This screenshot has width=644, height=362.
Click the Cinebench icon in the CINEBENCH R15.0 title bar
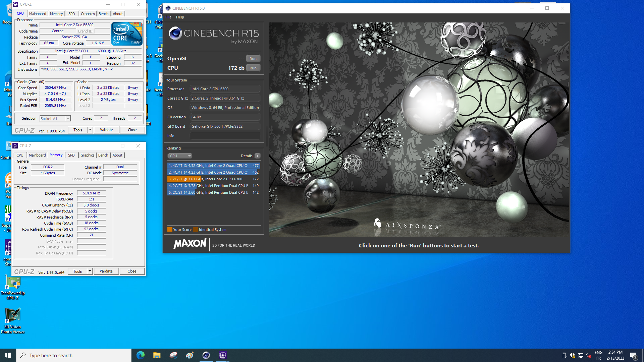(x=168, y=8)
